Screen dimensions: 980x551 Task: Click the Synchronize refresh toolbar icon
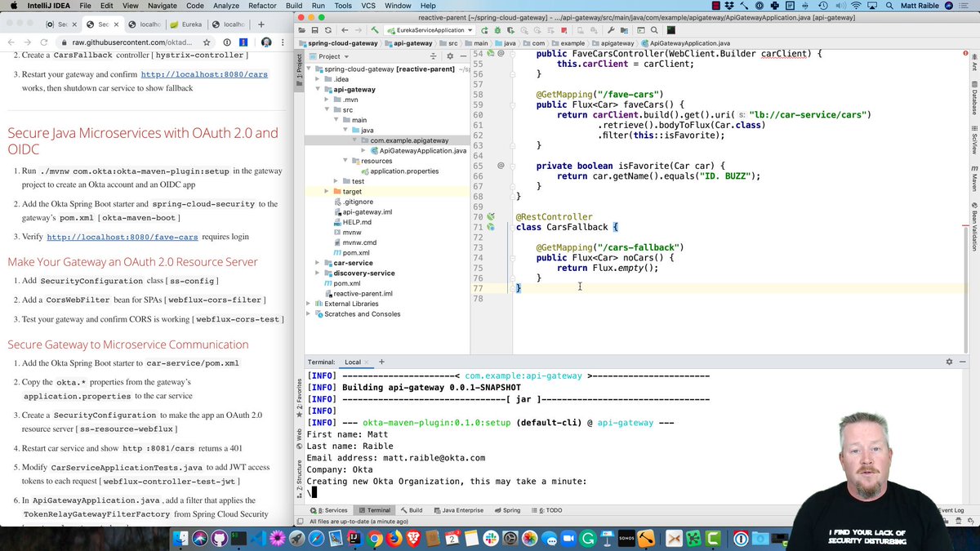[x=327, y=30]
